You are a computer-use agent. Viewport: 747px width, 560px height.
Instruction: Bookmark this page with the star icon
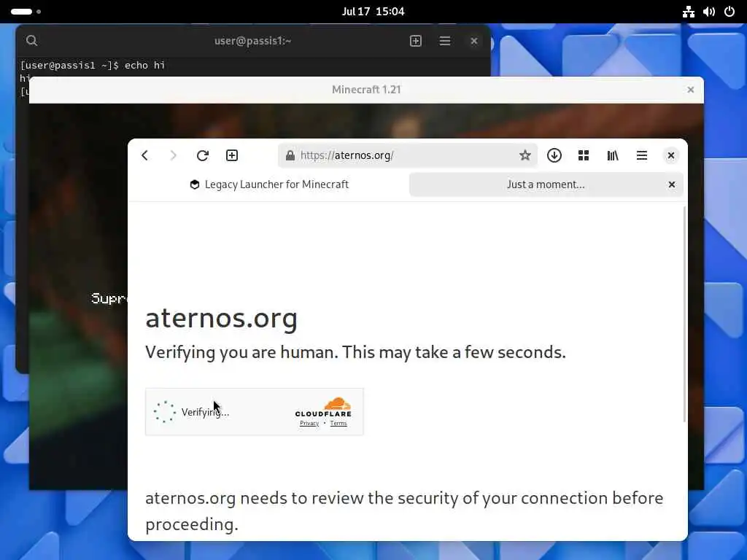(525, 155)
